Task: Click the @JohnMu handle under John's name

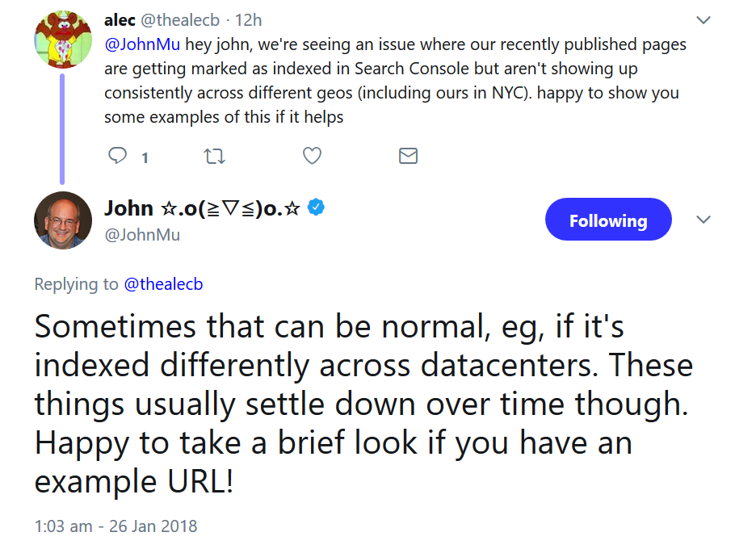Action: pyautogui.click(x=142, y=235)
